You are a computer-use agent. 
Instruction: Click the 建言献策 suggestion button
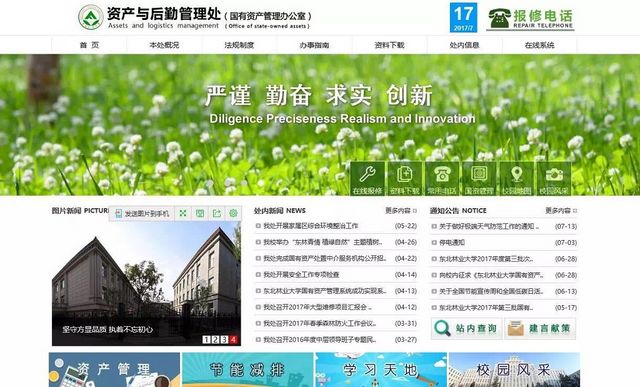pyautogui.click(x=540, y=328)
